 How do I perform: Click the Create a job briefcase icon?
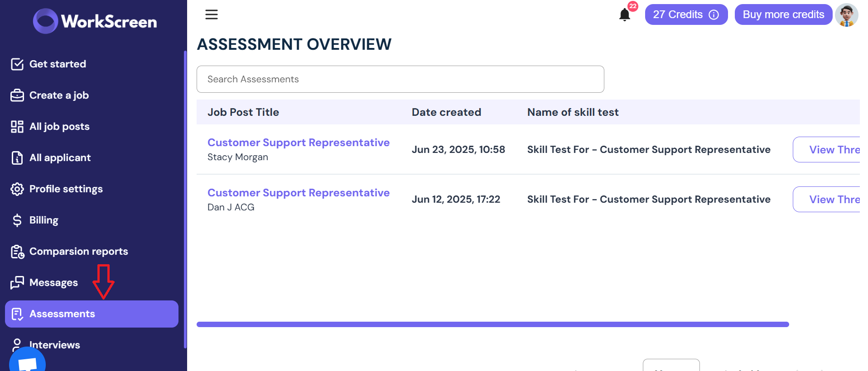(x=17, y=95)
